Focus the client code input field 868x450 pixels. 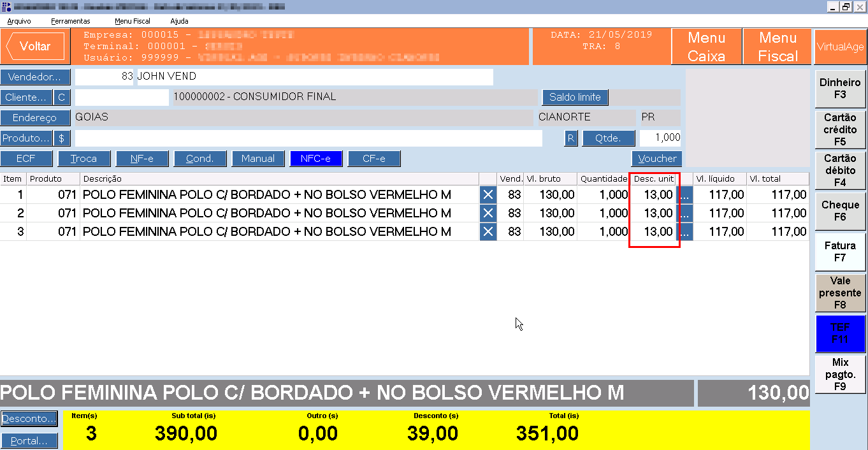pos(122,98)
